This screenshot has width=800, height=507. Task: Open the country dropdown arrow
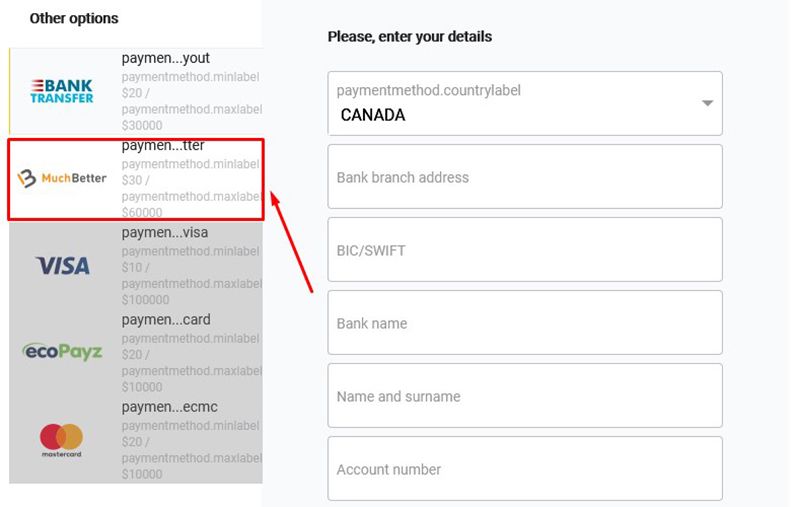tap(707, 104)
